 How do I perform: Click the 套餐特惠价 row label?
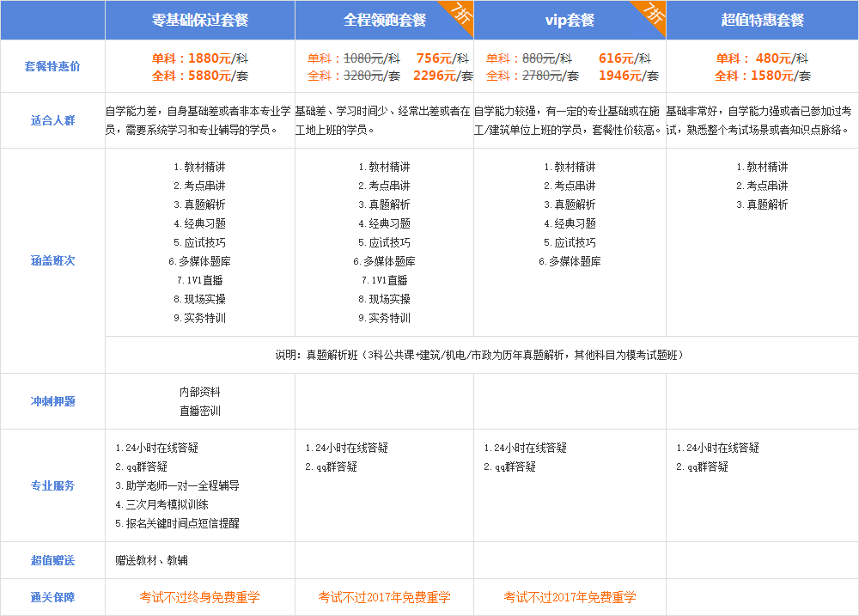tap(52, 66)
